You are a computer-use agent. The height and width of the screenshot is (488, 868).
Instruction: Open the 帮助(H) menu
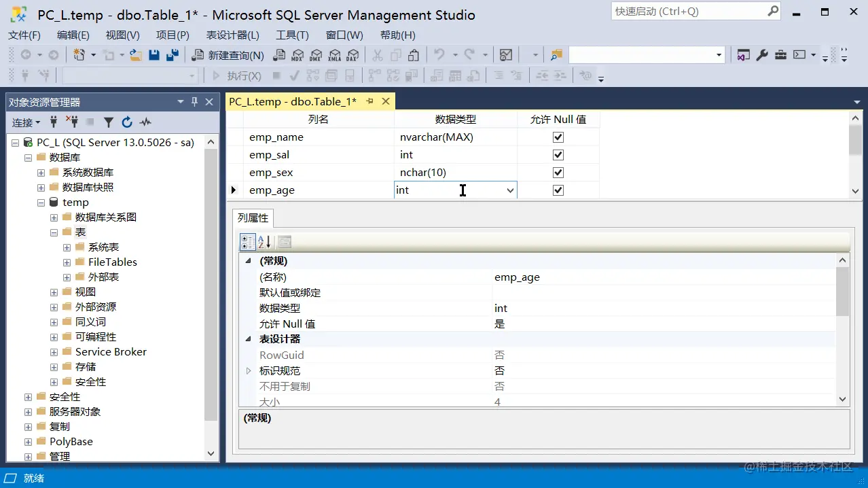pos(398,35)
